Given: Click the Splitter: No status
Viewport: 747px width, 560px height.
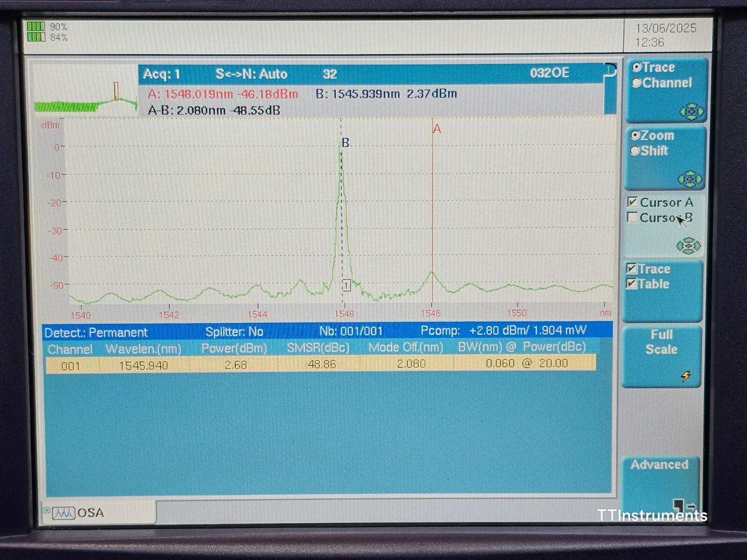Looking at the screenshot, I should pyautogui.click(x=234, y=332).
